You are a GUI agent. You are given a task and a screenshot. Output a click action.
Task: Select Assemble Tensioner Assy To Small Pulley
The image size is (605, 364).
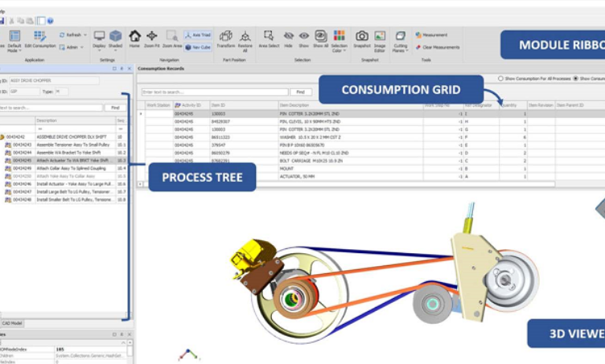64,145
